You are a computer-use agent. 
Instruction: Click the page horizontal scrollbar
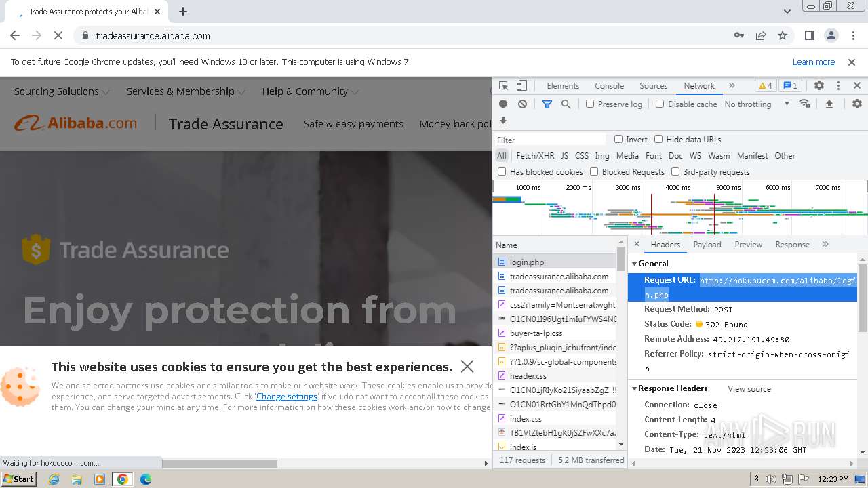[x=220, y=464]
